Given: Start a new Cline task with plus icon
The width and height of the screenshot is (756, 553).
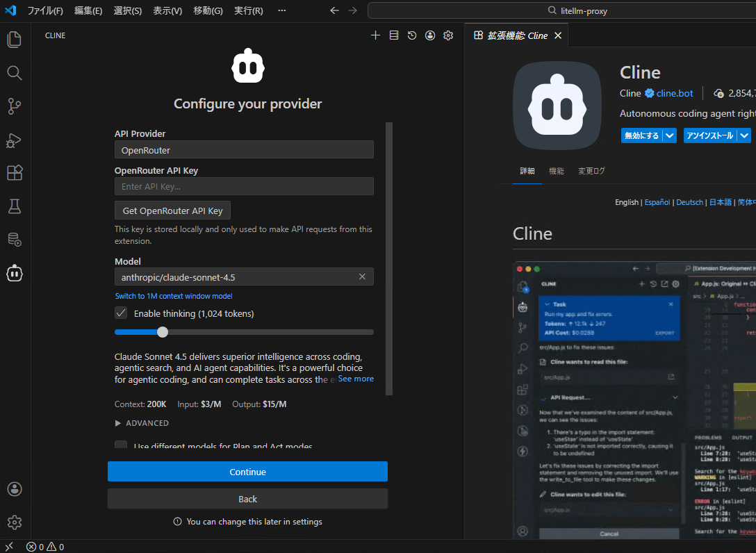Looking at the screenshot, I should coord(376,35).
